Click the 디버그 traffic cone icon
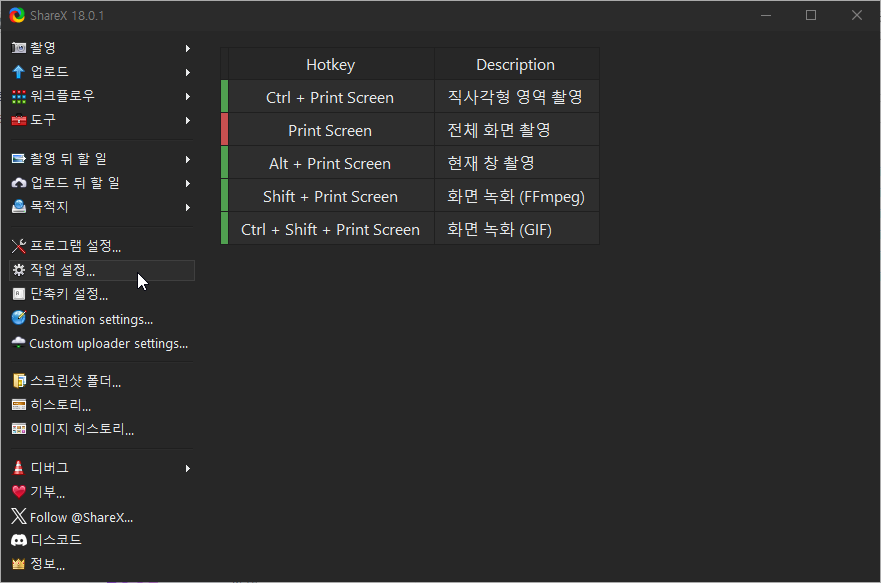The width and height of the screenshot is (881, 583). (x=19, y=467)
